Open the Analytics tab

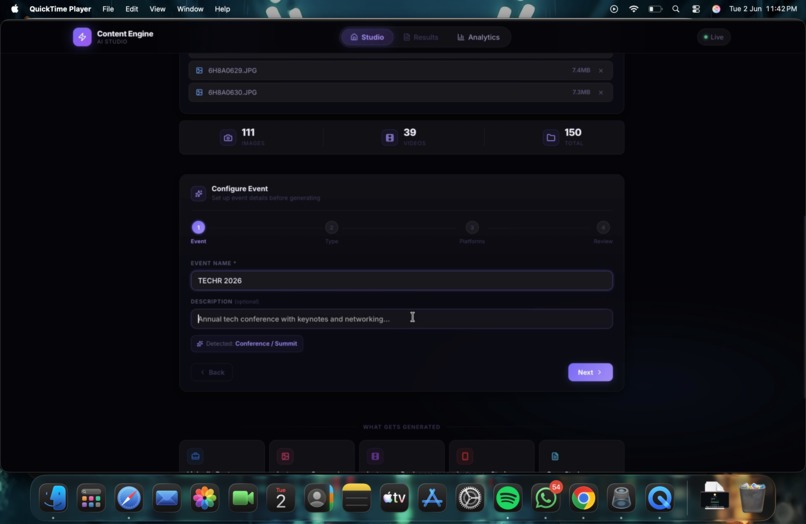pyautogui.click(x=478, y=37)
